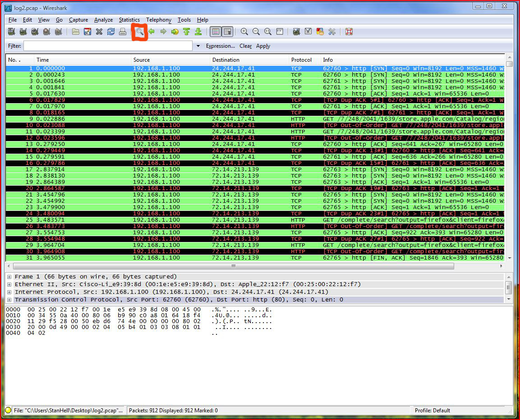Expand the Internet Protocol section

[9, 292]
